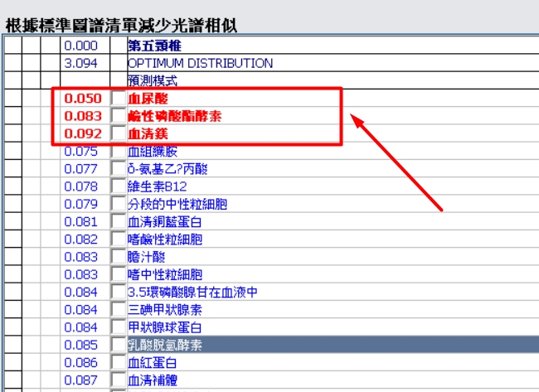Screen dimensions: 539x392
Task: Select the 第五頸椎 row title
Action: click(154, 46)
